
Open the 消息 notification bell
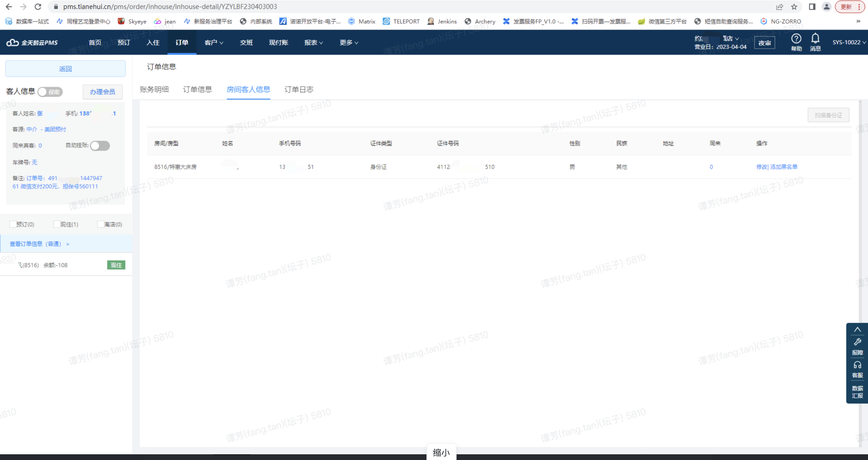click(x=815, y=42)
